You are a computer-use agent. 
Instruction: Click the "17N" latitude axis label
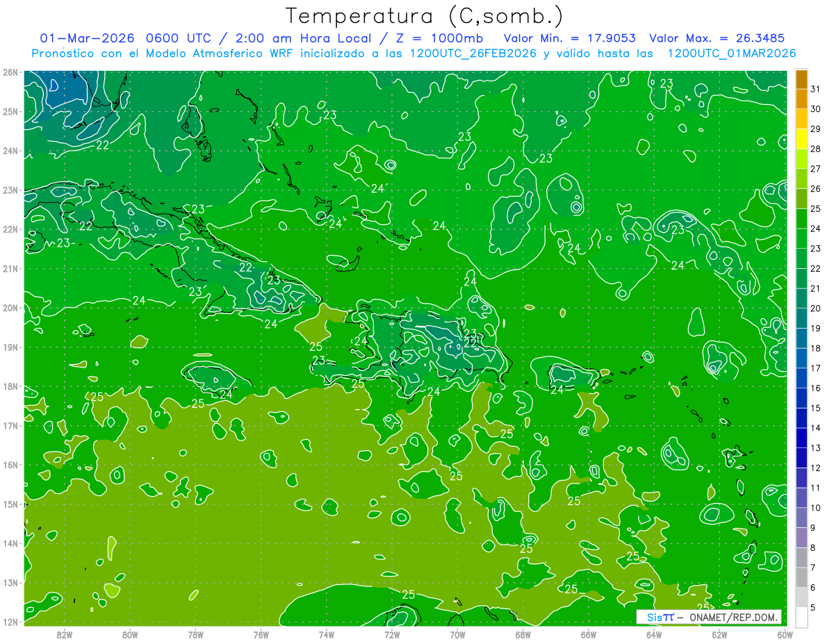pos(10,425)
